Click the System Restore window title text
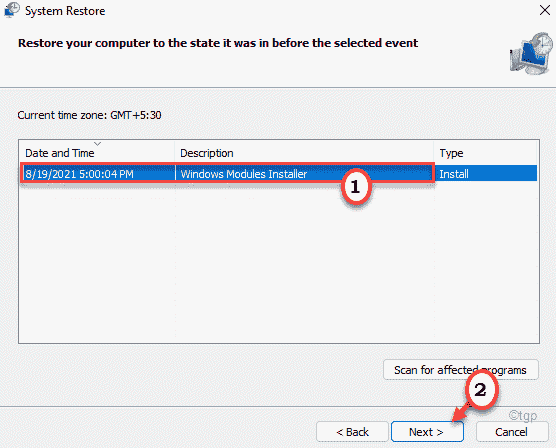 (65, 11)
